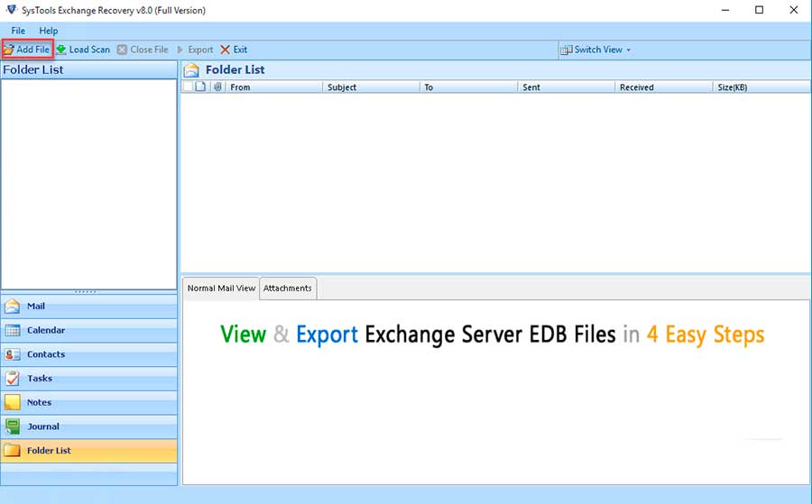Click the green Journal icon
Viewport: 812px width, 504px height.
(x=13, y=426)
